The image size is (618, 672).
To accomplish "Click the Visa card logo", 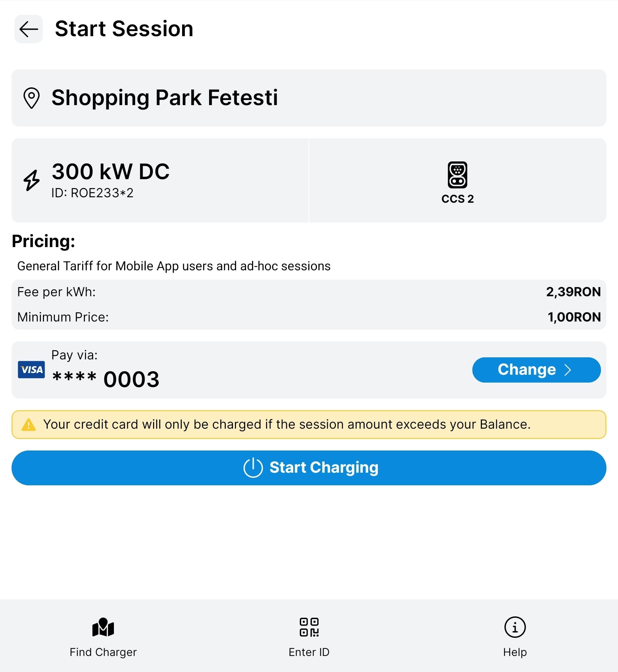I will point(31,370).
